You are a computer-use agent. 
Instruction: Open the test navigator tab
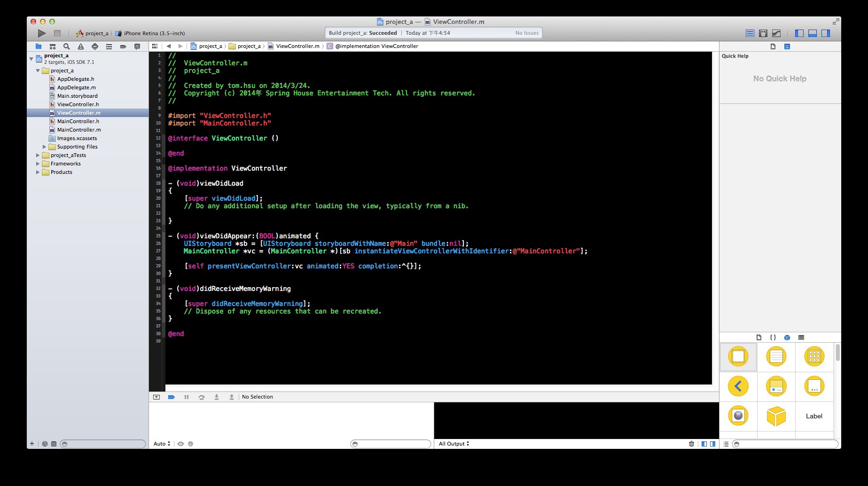pyautogui.click(x=95, y=47)
